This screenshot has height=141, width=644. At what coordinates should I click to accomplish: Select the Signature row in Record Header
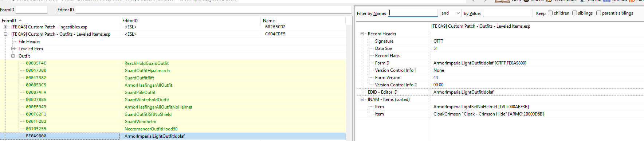pyautogui.click(x=384, y=41)
